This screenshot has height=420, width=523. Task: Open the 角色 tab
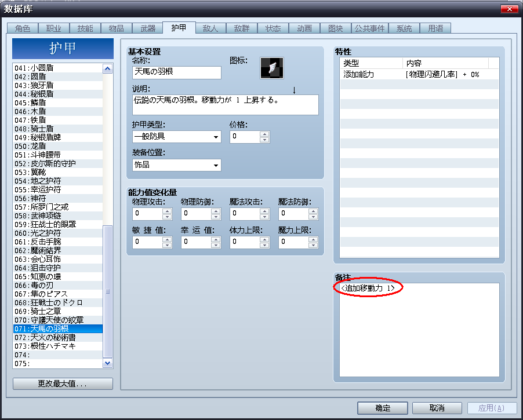(23, 28)
